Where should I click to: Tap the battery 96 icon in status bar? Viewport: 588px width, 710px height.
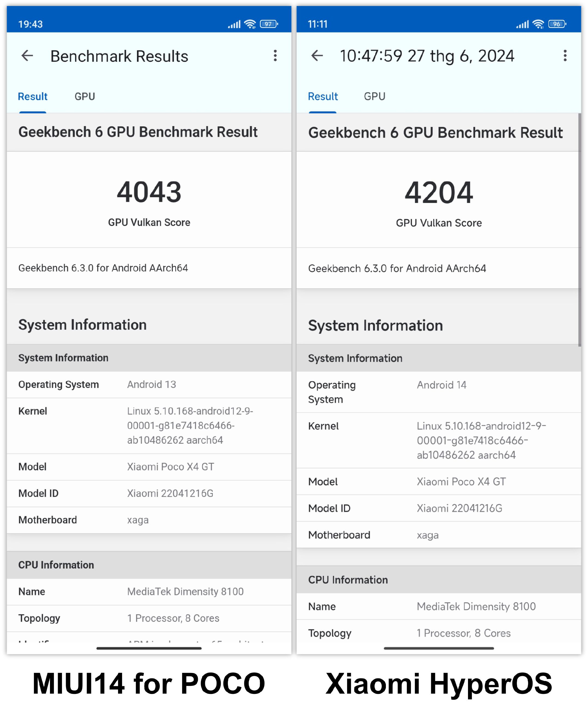557,24
